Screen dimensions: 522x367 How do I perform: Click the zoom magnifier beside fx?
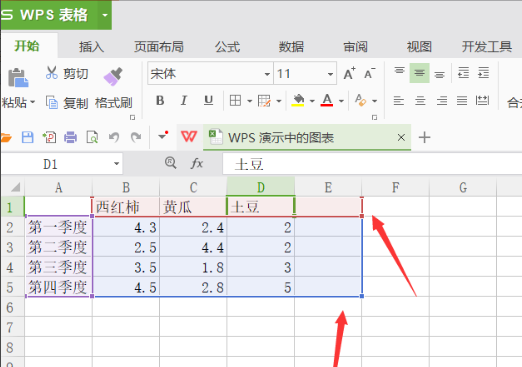171,163
